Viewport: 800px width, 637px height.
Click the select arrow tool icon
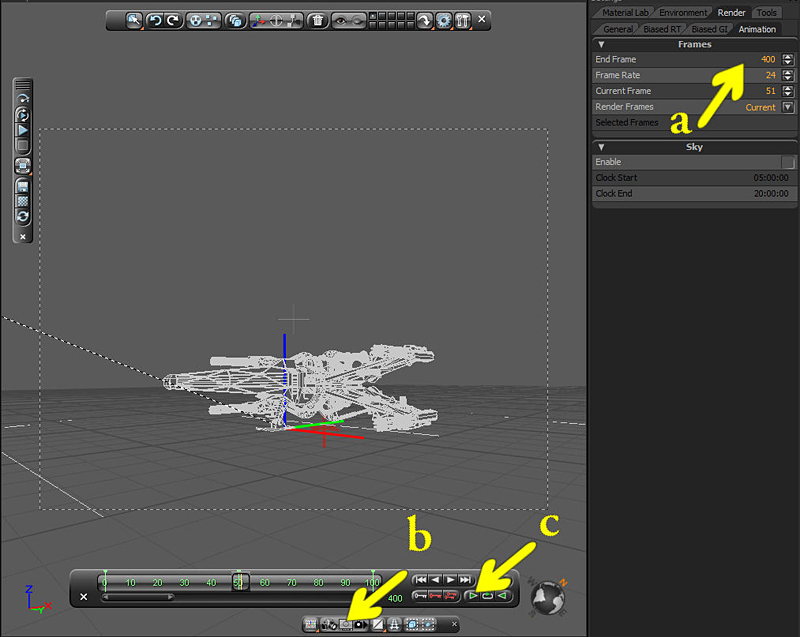(134, 20)
